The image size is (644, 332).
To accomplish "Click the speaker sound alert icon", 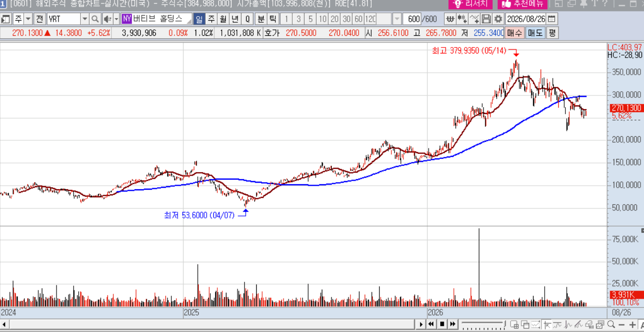I will tap(107, 19).
